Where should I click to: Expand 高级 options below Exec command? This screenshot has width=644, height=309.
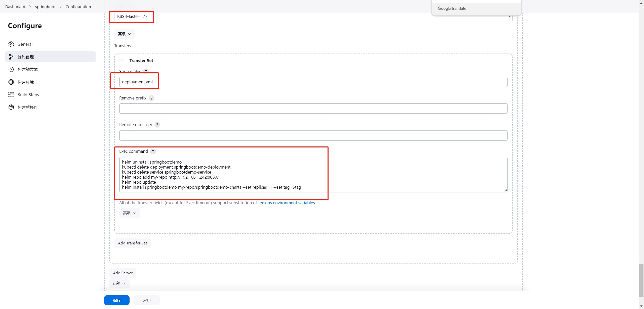point(130,213)
